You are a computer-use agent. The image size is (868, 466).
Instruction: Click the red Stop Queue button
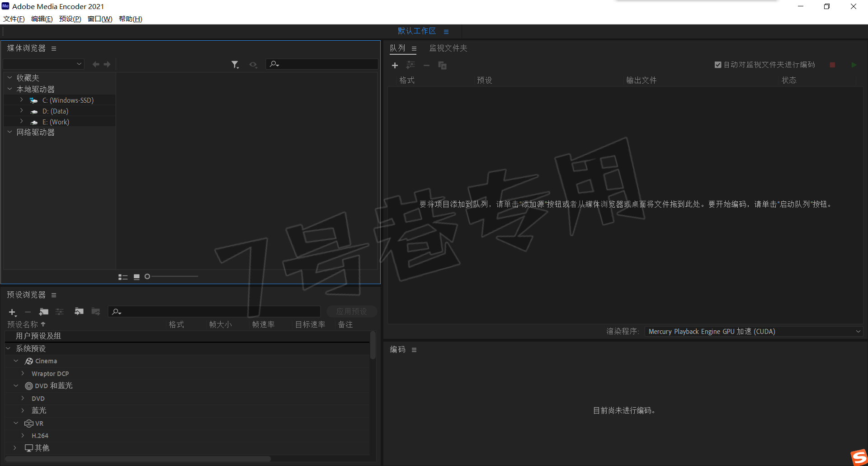(x=832, y=65)
